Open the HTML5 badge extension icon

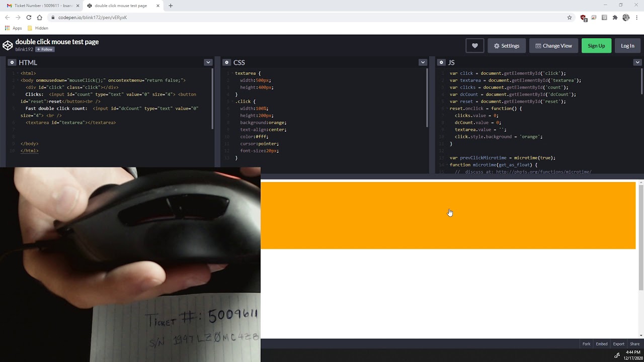(x=604, y=17)
